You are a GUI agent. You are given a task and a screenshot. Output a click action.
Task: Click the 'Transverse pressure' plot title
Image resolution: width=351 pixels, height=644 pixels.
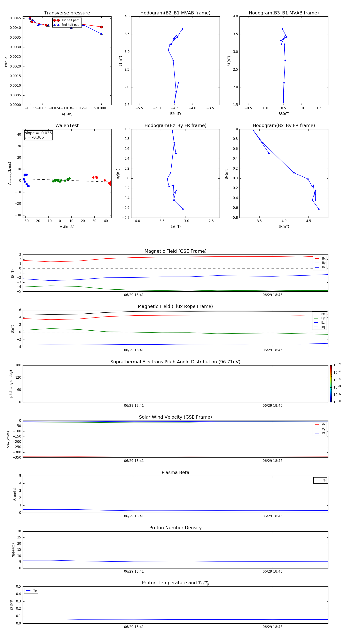coord(67,13)
